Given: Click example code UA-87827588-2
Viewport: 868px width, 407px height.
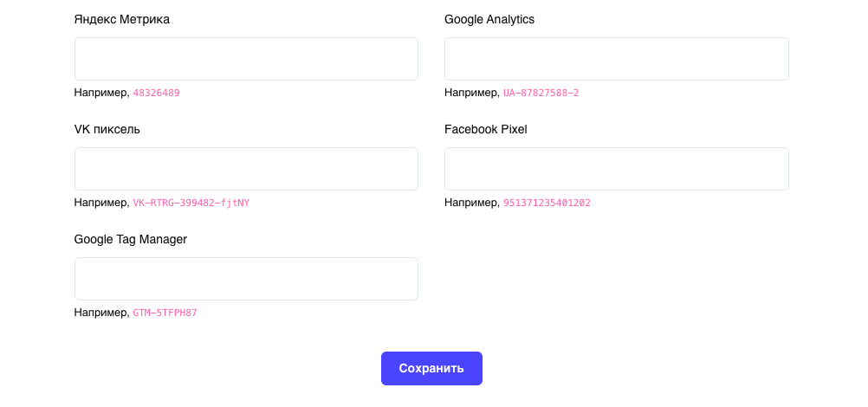Looking at the screenshot, I should pos(541,93).
